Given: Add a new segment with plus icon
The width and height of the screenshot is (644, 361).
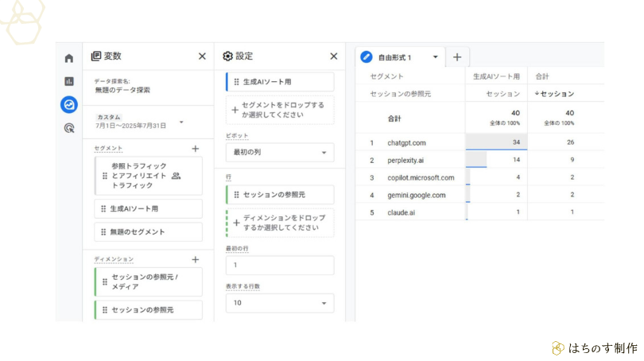Looking at the screenshot, I should click(196, 149).
